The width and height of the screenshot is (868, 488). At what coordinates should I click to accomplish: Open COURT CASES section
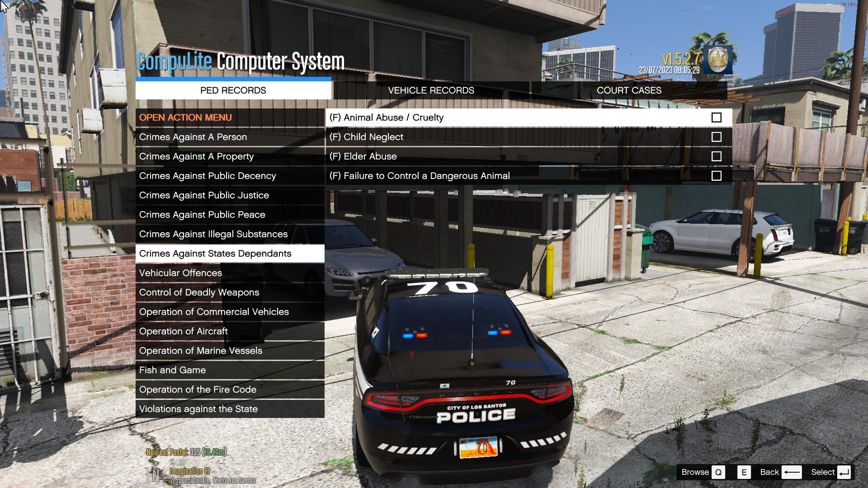pos(629,90)
